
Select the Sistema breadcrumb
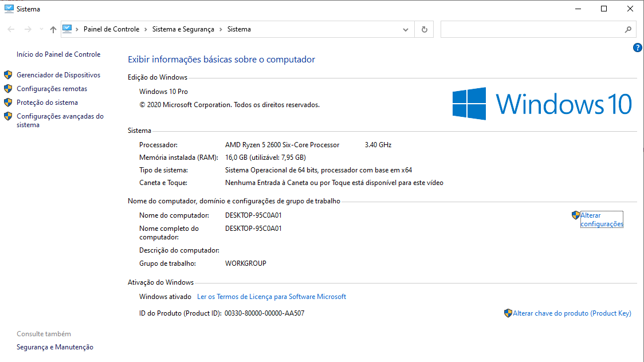(239, 29)
